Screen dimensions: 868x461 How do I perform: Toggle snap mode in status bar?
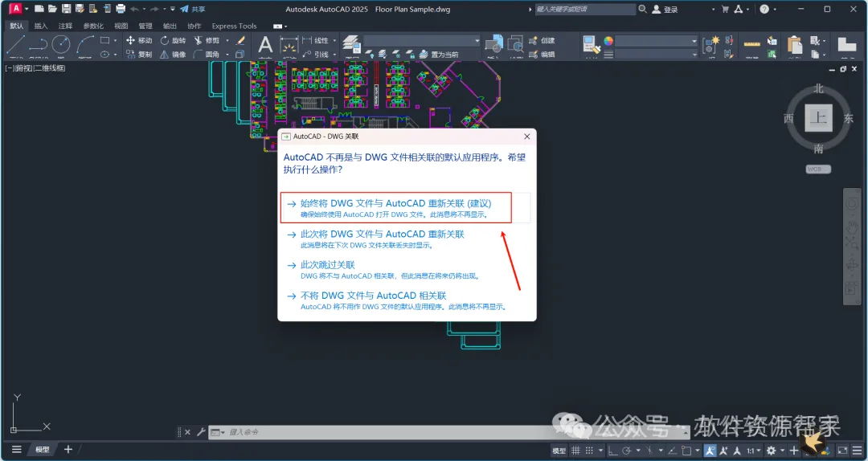590,451
